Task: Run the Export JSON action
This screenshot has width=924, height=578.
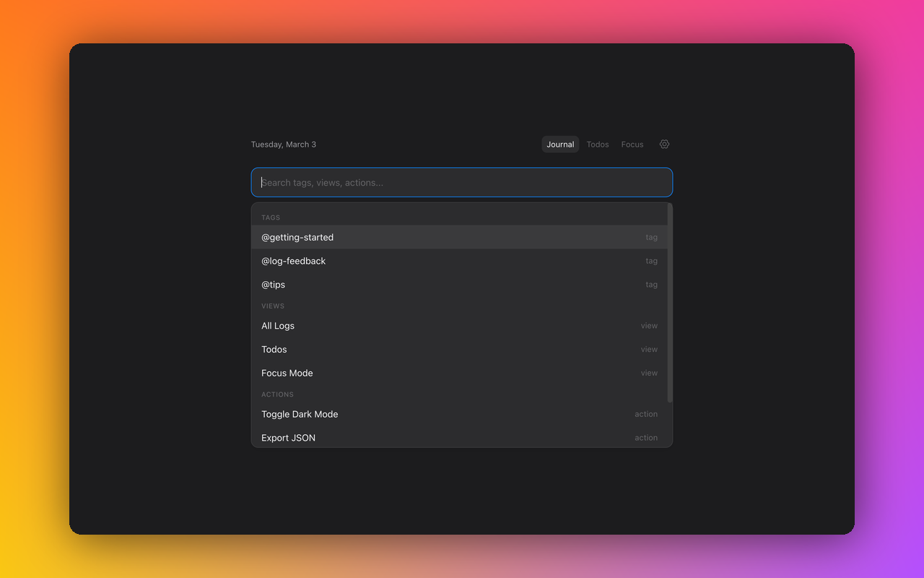Action: point(288,437)
